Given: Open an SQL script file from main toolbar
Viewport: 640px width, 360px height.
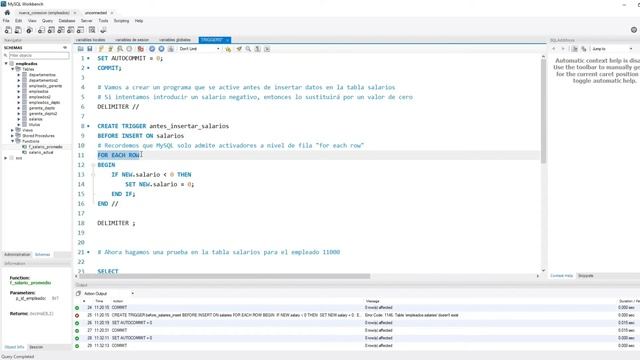Looking at the screenshot, I should [18, 30].
